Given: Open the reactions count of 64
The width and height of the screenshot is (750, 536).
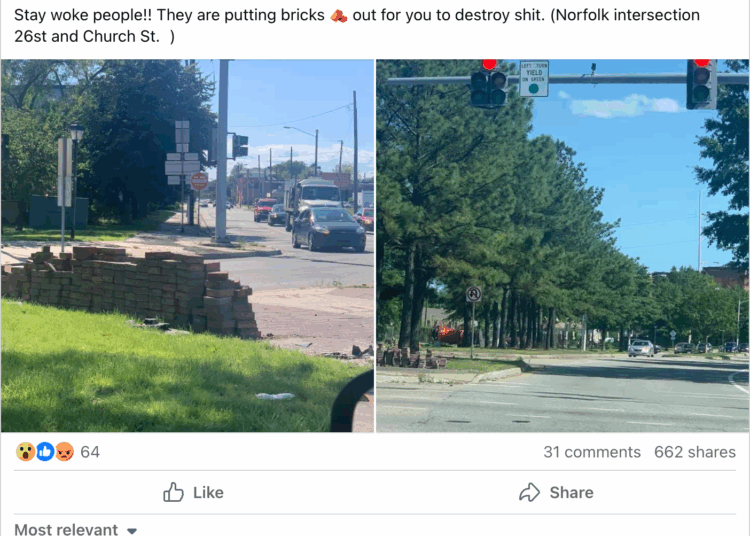Looking at the screenshot, I should 90,452.
